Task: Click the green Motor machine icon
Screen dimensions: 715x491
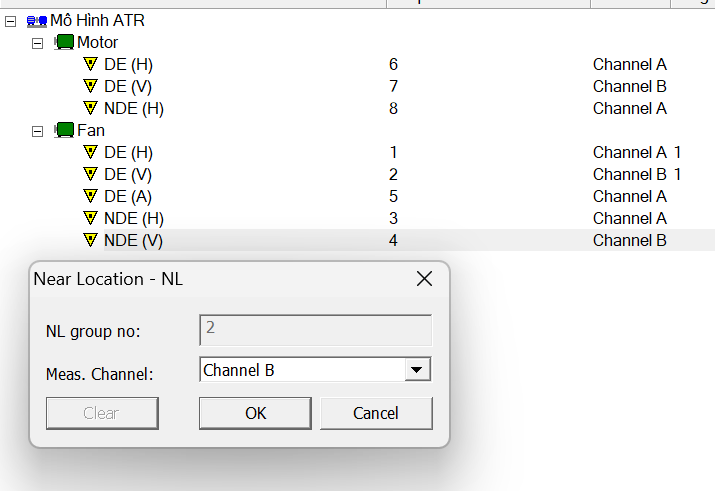Action: tap(64, 42)
